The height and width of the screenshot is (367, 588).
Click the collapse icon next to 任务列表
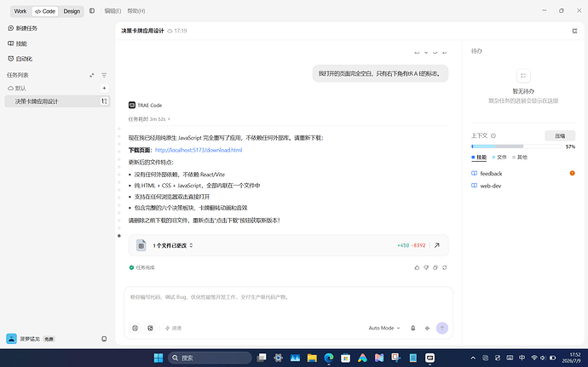click(x=91, y=75)
